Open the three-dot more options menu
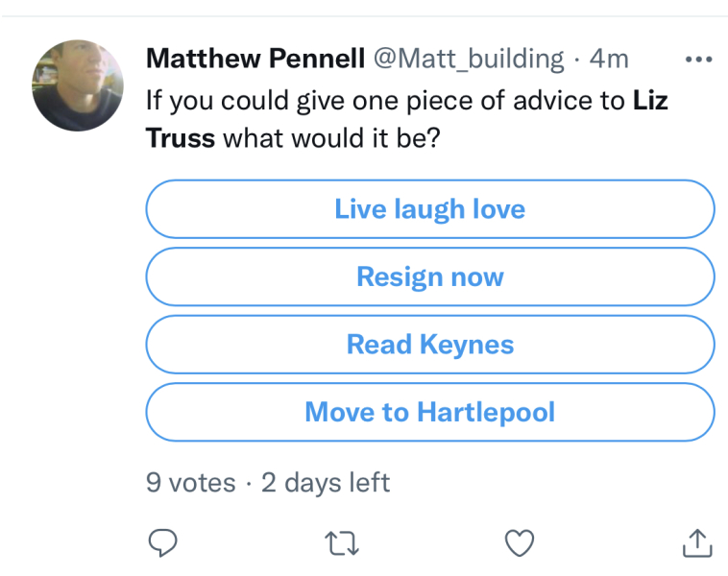The image size is (728, 576). [x=698, y=60]
